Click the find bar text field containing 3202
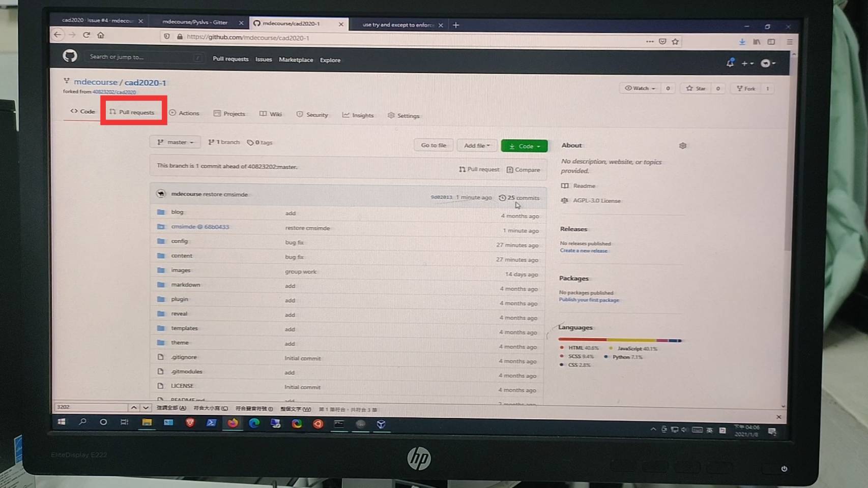868x488 pixels. tap(91, 407)
